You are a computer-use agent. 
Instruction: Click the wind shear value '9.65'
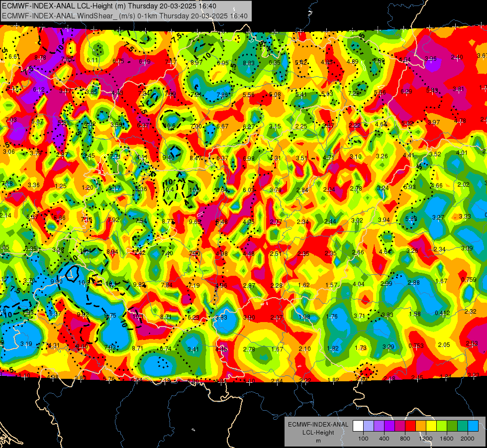point(195,222)
